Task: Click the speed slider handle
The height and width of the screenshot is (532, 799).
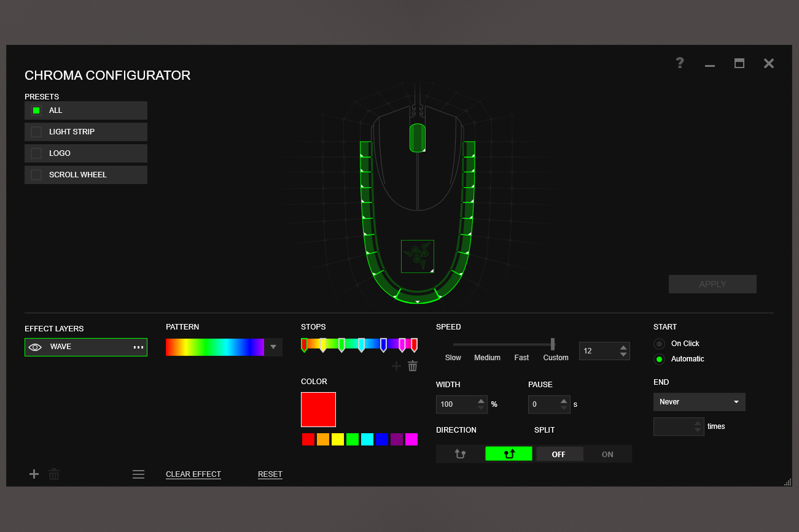Action: point(553,344)
